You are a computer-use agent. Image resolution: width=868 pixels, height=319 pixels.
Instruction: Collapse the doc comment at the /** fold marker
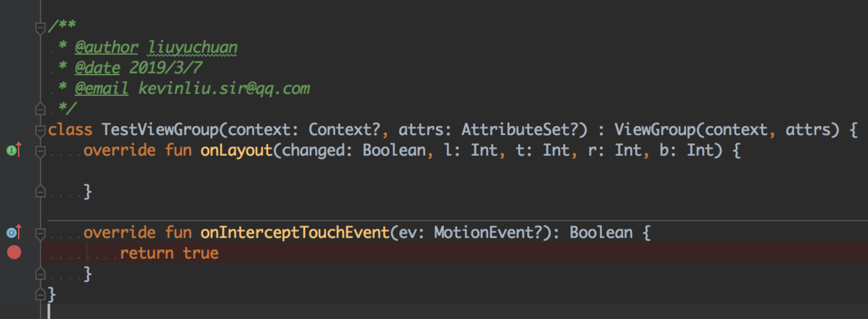[x=40, y=29]
